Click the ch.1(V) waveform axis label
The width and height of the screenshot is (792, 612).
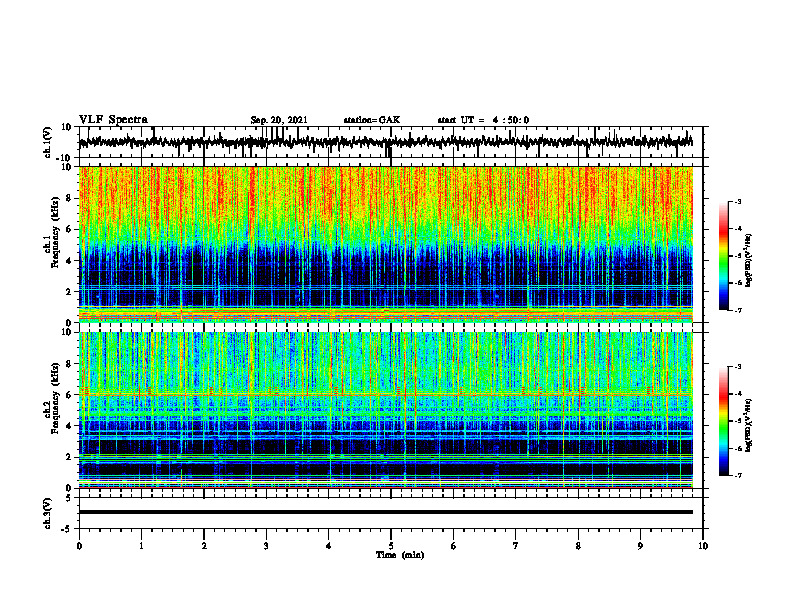coord(48,142)
